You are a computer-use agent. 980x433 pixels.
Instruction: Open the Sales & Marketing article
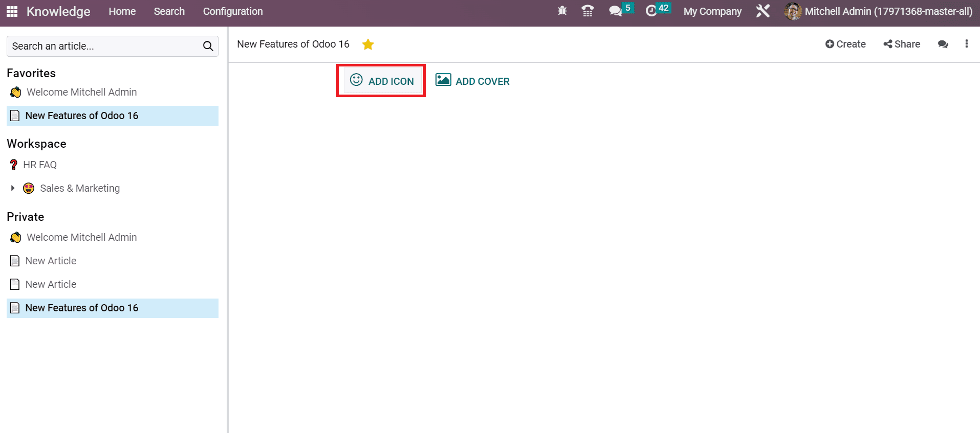point(80,188)
